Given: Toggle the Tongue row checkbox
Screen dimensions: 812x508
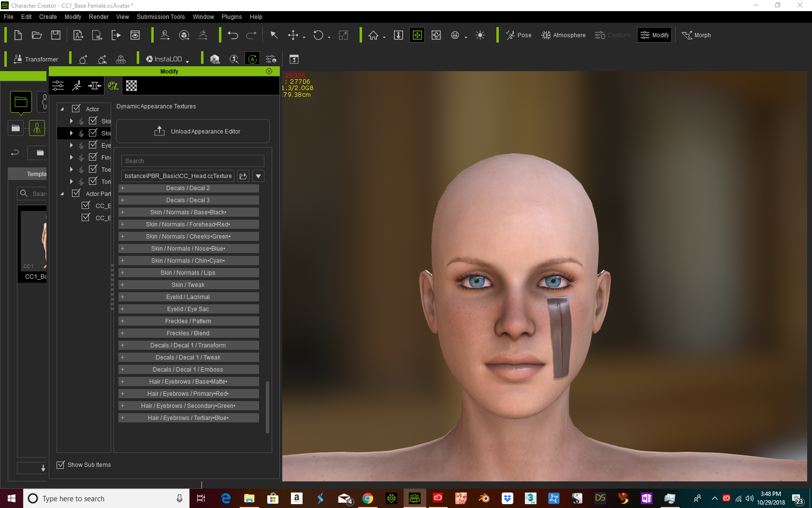Looking at the screenshot, I should pyautogui.click(x=93, y=181).
